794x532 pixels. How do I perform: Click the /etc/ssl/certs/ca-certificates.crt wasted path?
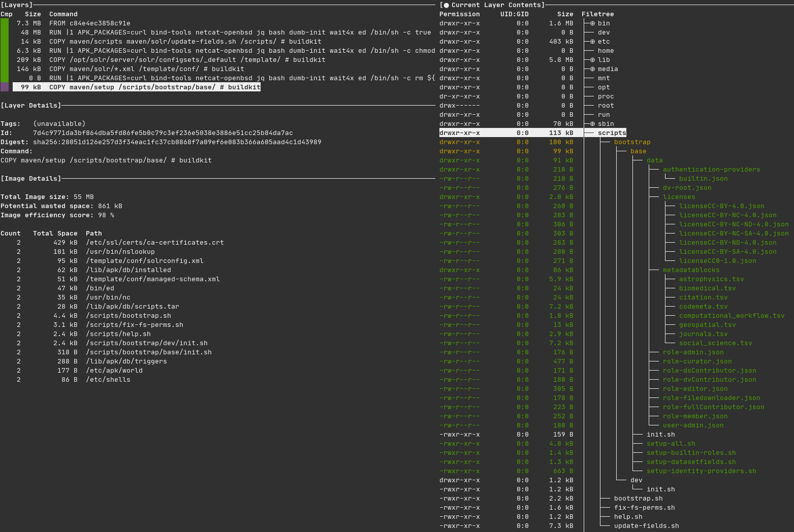pos(154,243)
